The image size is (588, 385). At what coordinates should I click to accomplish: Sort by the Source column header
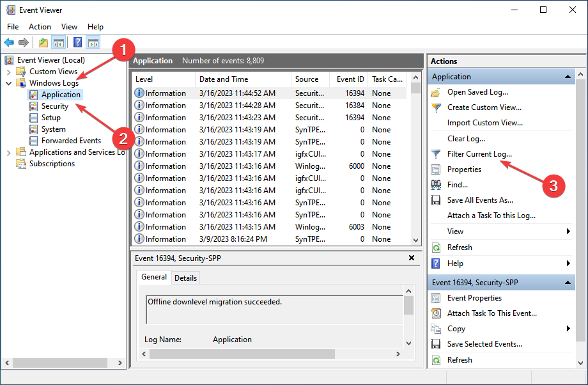[310, 79]
